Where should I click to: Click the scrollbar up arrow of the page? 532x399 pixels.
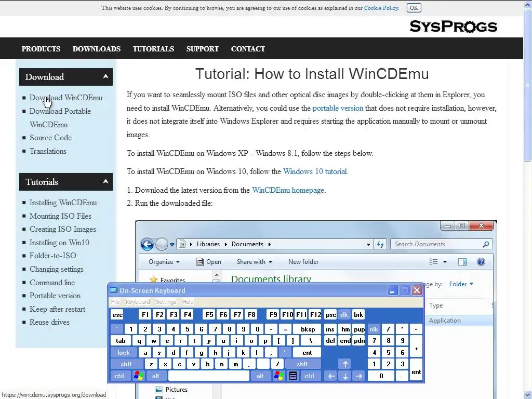[x=528, y=5]
